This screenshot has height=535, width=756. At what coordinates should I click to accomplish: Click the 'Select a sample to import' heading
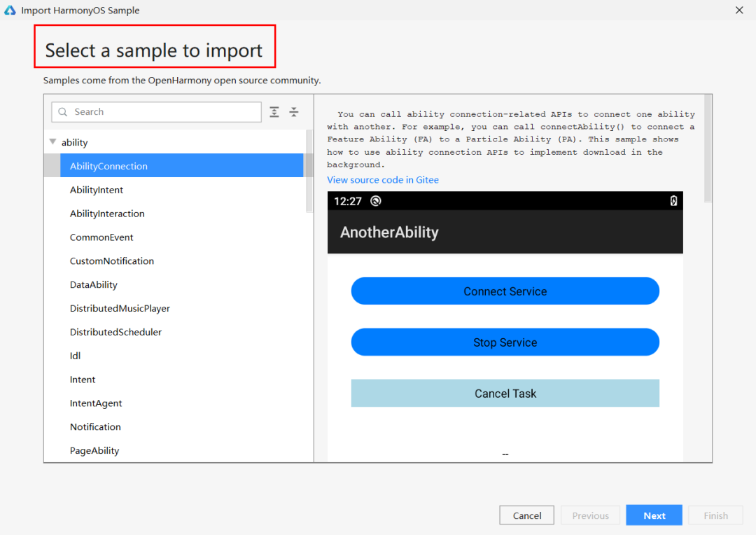[154, 50]
